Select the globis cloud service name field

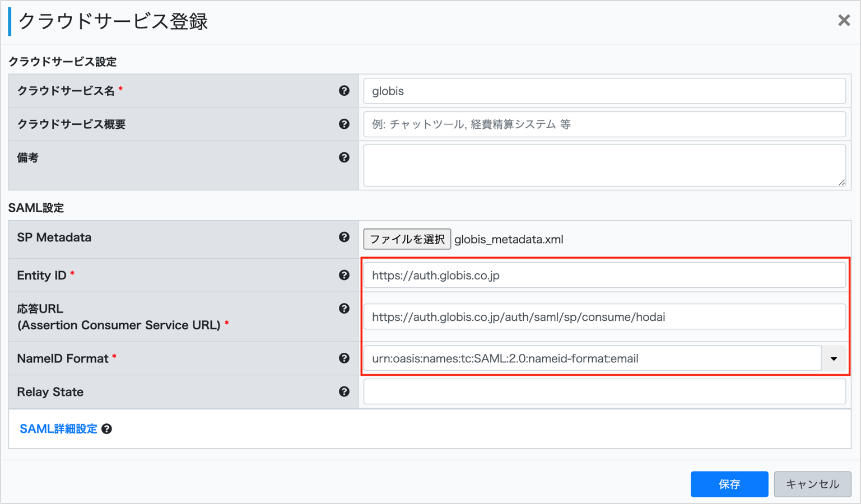pos(604,91)
